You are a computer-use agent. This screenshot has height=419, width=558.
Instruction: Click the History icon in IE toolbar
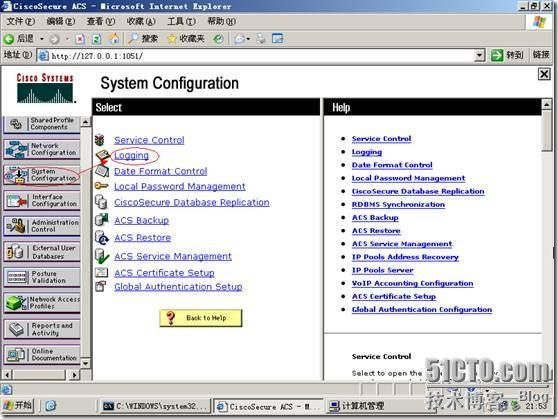pyautogui.click(x=218, y=39)
